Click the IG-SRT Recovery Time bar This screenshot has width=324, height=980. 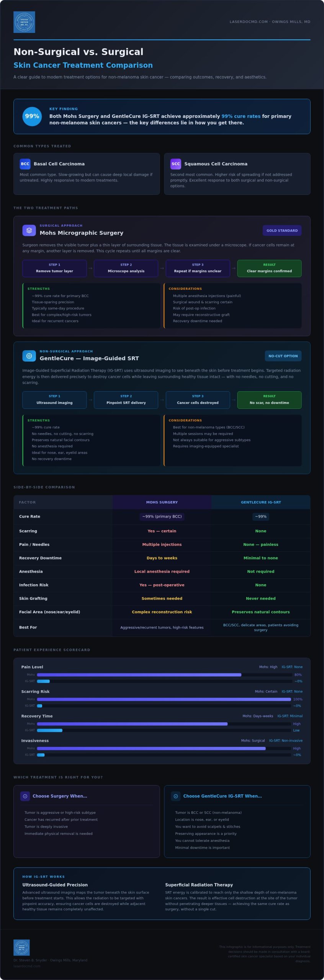point(50,730)
